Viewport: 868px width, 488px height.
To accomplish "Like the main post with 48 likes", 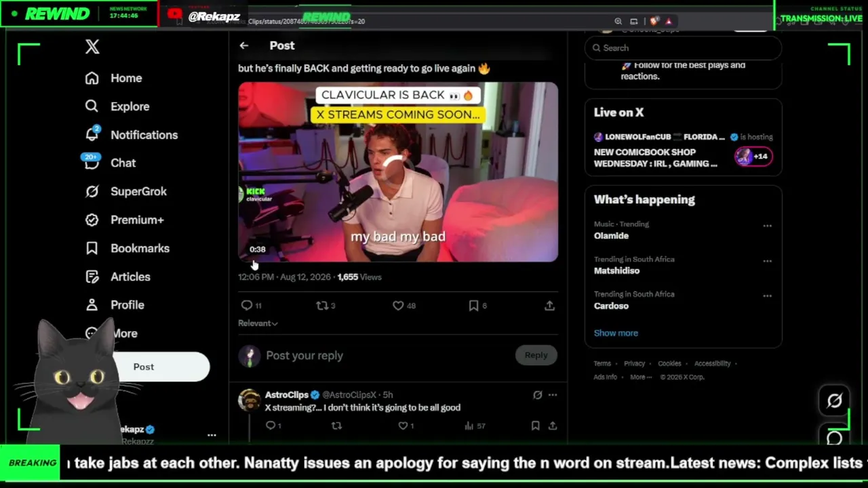I will pos(404,306).
